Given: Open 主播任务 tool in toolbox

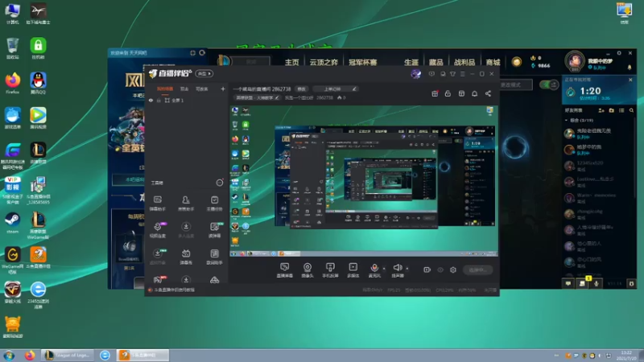Looking at the screenshot, I should 214,204.
